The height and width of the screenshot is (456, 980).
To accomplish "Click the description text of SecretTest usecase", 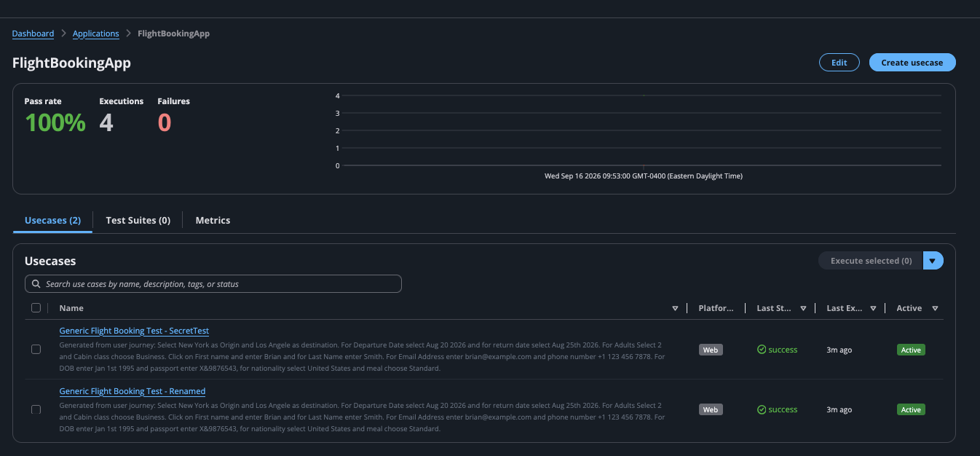I will pos(362,356).
